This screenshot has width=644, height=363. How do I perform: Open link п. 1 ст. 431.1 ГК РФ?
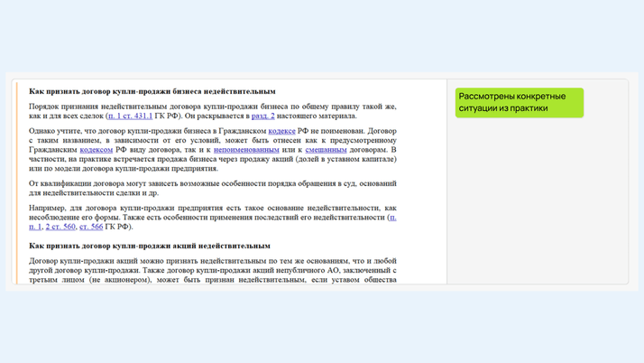click(x=130, y=116)
